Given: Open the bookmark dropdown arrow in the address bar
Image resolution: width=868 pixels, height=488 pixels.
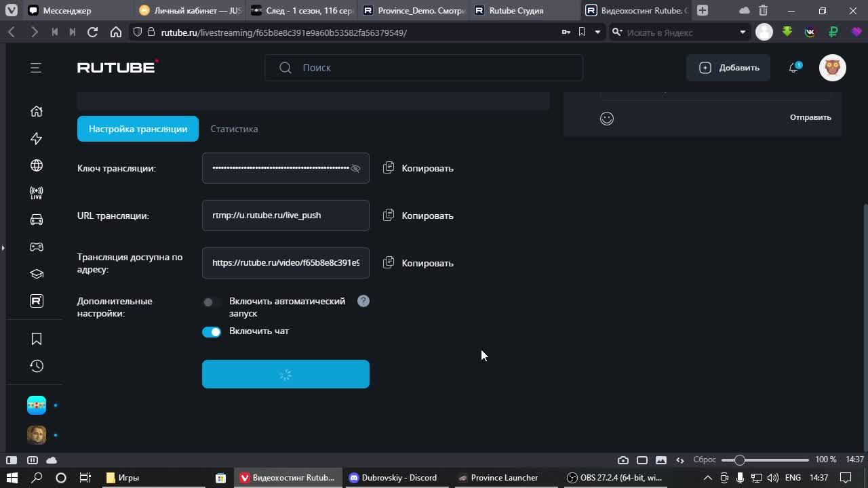Looking at the screenshot, I should point(597,32).
